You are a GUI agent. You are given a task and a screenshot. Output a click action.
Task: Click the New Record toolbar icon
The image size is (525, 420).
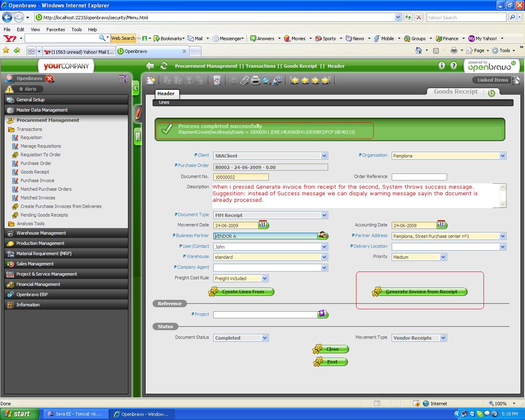151,80
